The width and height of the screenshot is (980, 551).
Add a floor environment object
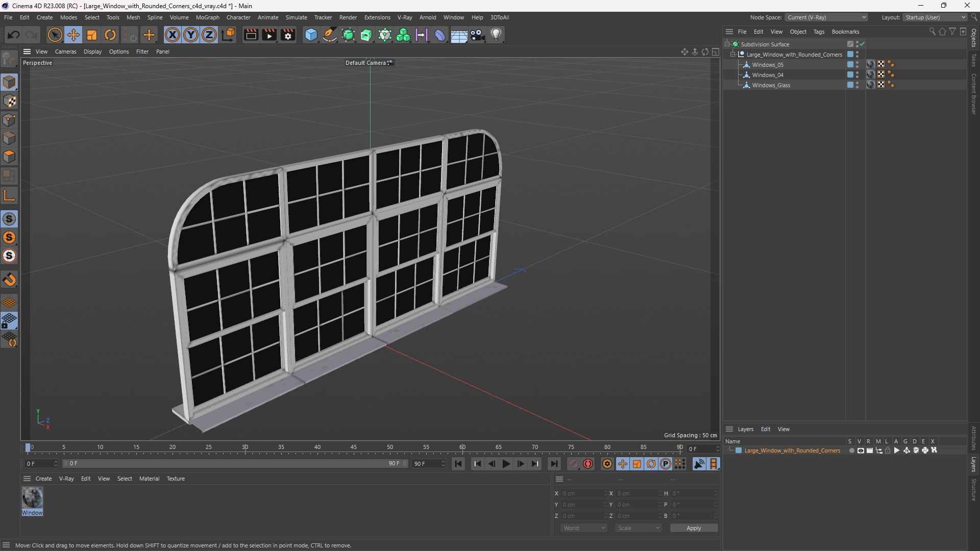click(459, 35)
